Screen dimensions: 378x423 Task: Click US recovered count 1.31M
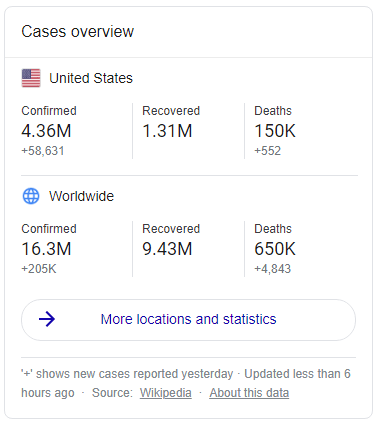[167, 131]
